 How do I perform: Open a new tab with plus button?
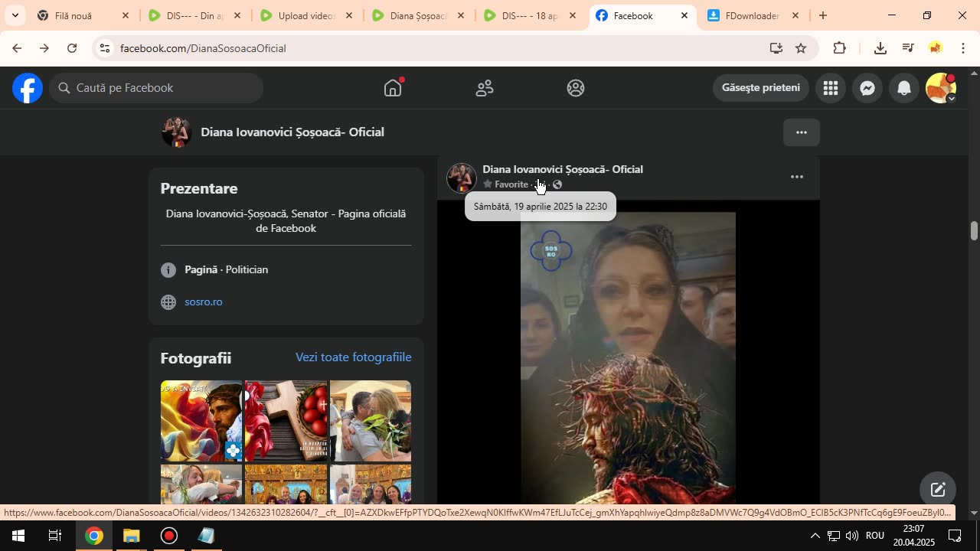(x=823, y=15)
